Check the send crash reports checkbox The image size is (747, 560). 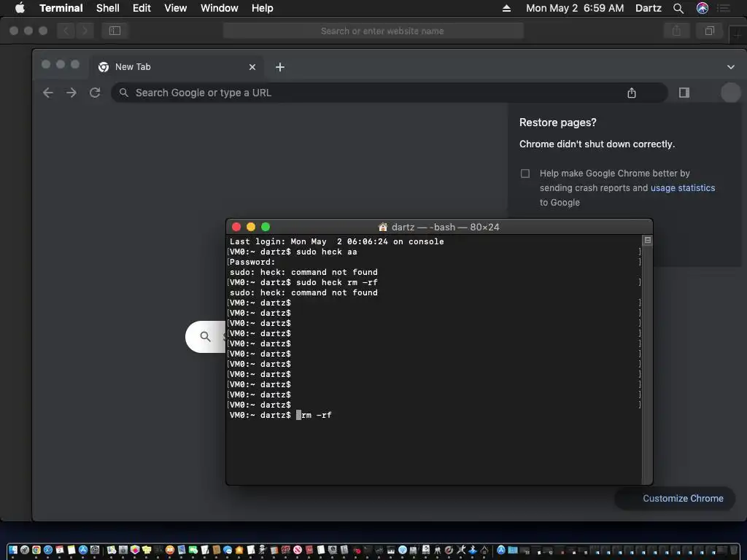(525, 174)
